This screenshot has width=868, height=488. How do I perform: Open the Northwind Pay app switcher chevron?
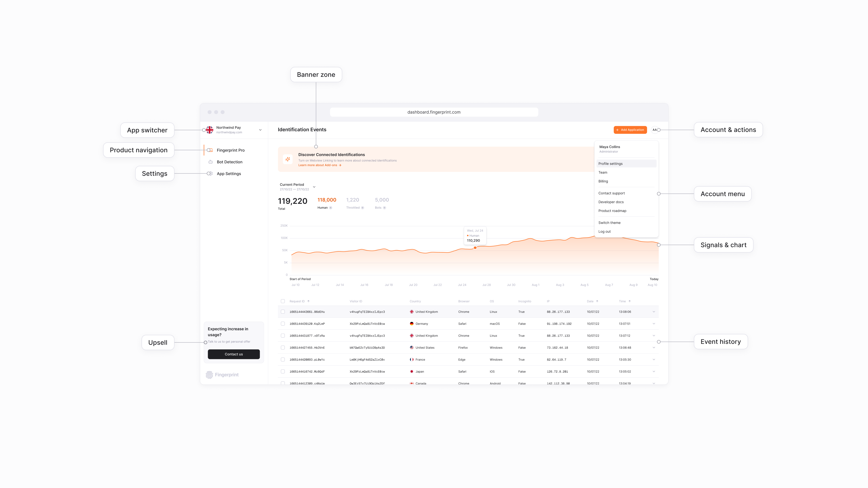tap(260, 130)
